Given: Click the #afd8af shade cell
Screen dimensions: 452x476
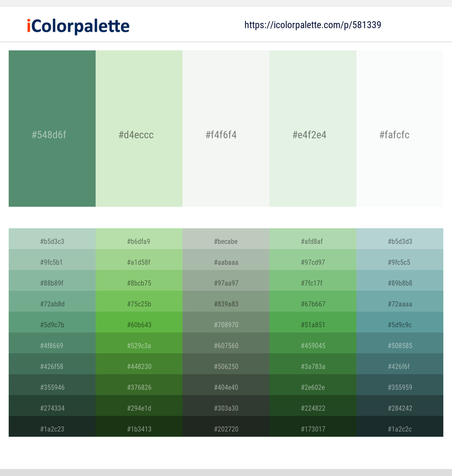Looking at the screenshot, I should (x=313, y=241).
